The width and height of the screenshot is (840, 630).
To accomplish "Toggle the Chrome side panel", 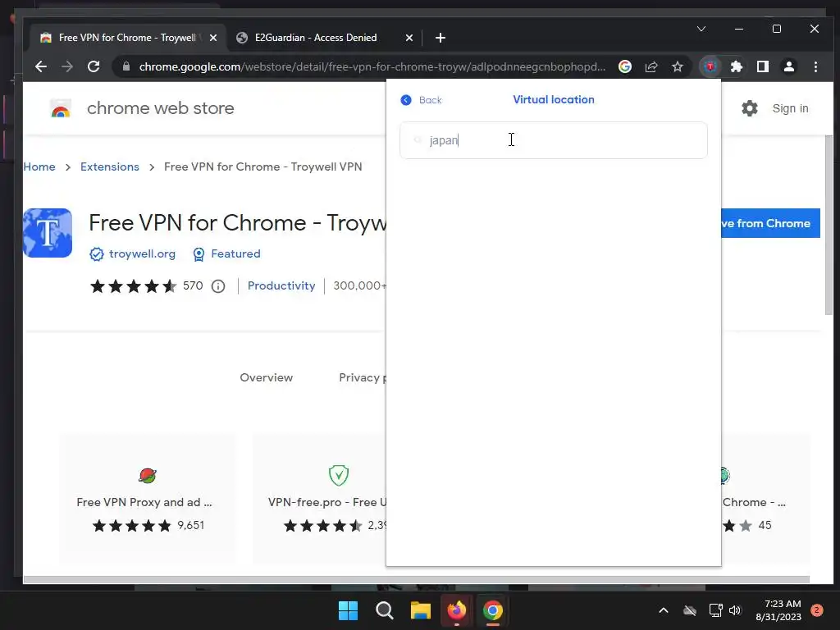I will 763,66.
